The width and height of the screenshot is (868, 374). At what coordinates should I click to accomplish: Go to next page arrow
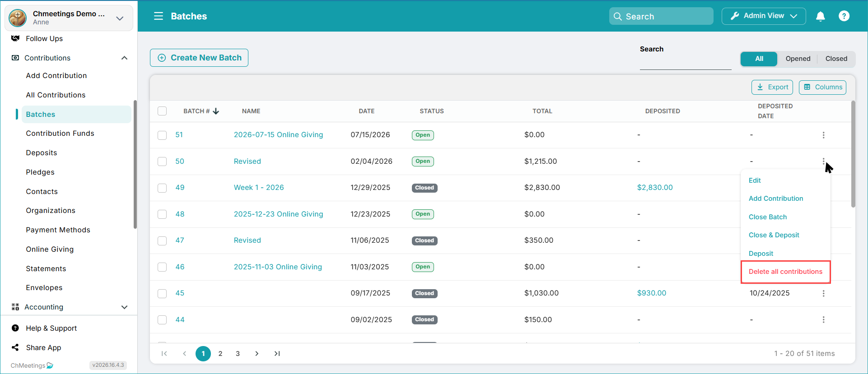tap(257, 354)
